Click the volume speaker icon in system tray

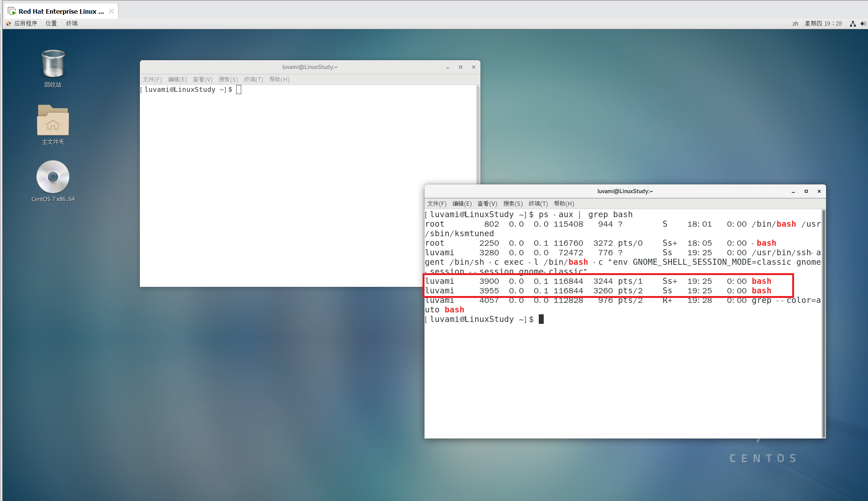click(x=863, y=23)
